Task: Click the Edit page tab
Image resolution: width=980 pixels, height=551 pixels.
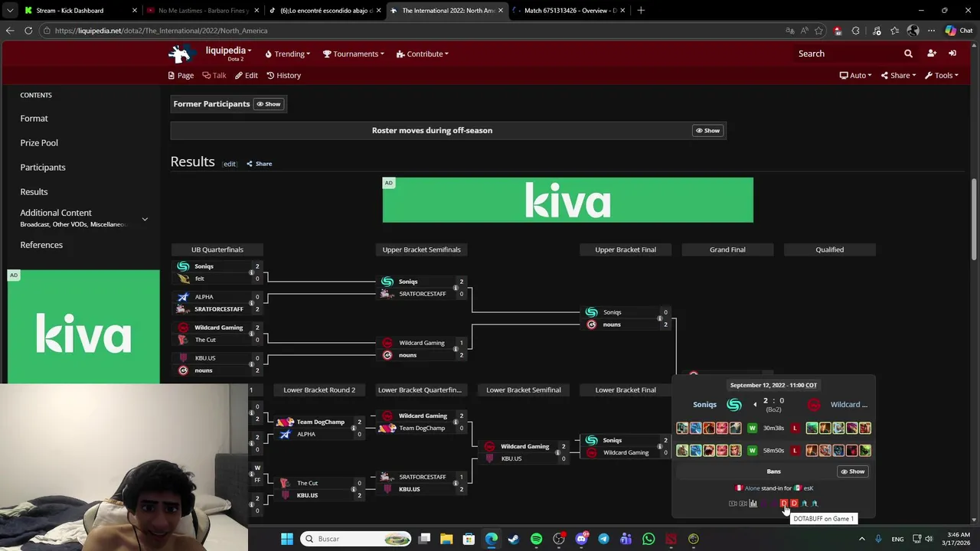Action: tap(247, 75)
